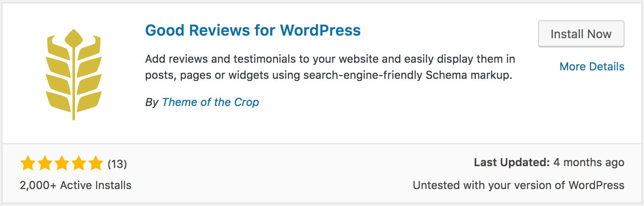Open the More Details link
This screenshot has height=206, width=644.
tap(592, 67)
